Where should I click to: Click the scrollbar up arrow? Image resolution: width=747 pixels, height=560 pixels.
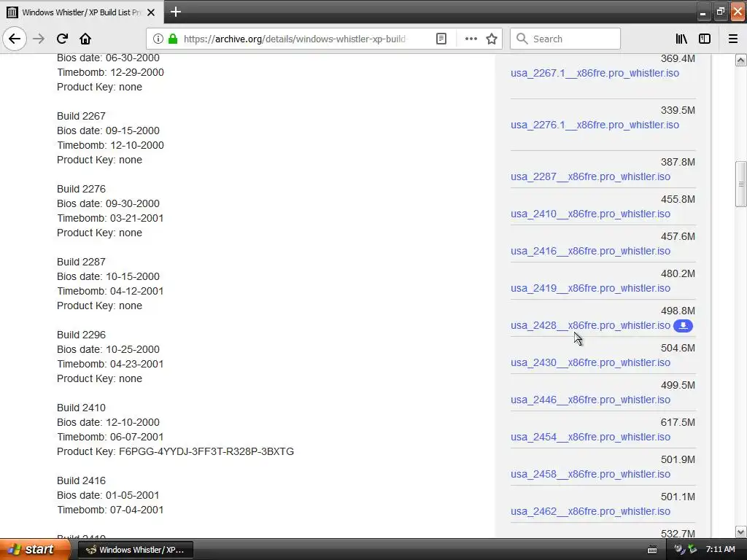pyautogui.click(x=740, y=61)
